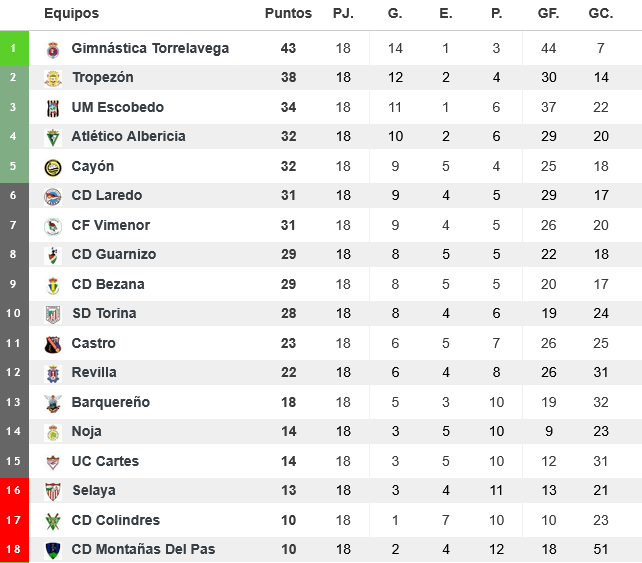Open the SD Torina team page
This screenshot has width=642, height=563.
point(104,313)
